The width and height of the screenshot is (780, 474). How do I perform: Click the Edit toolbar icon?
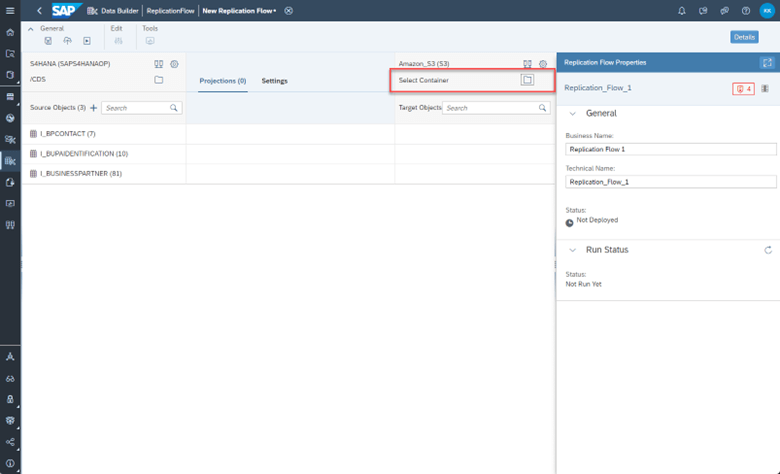pyautogui.click(x=118, y=41)
